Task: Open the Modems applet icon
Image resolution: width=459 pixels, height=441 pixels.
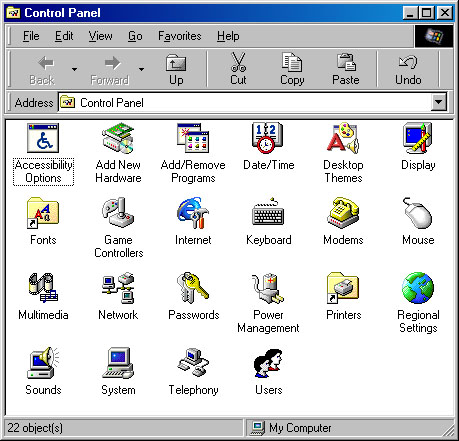Action: pyautogui.click(x=343, y=213)
